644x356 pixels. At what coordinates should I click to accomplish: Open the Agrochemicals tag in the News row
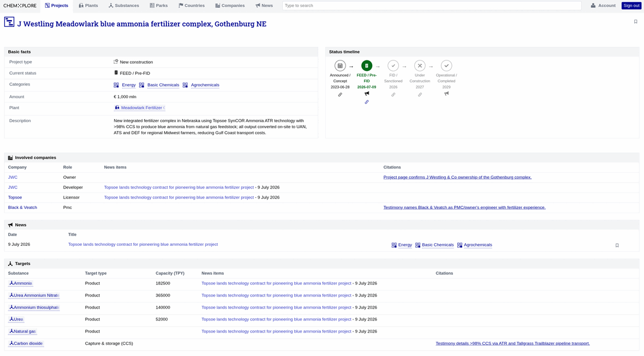coord(478,245)
